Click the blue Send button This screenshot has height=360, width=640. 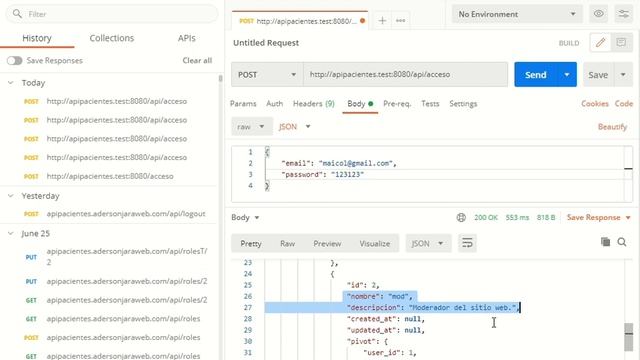[536, 75]
